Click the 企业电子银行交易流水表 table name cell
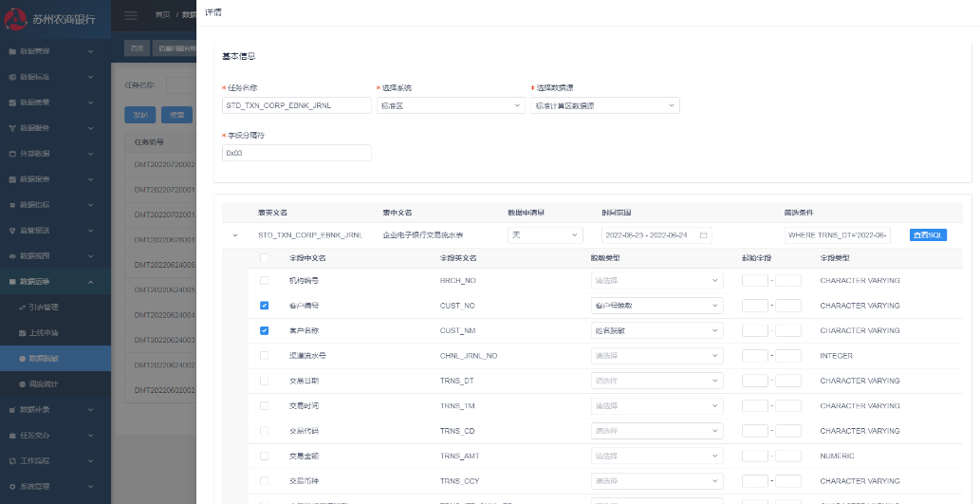The height and width of the screenshot is (504, 980). pos(423,235)
